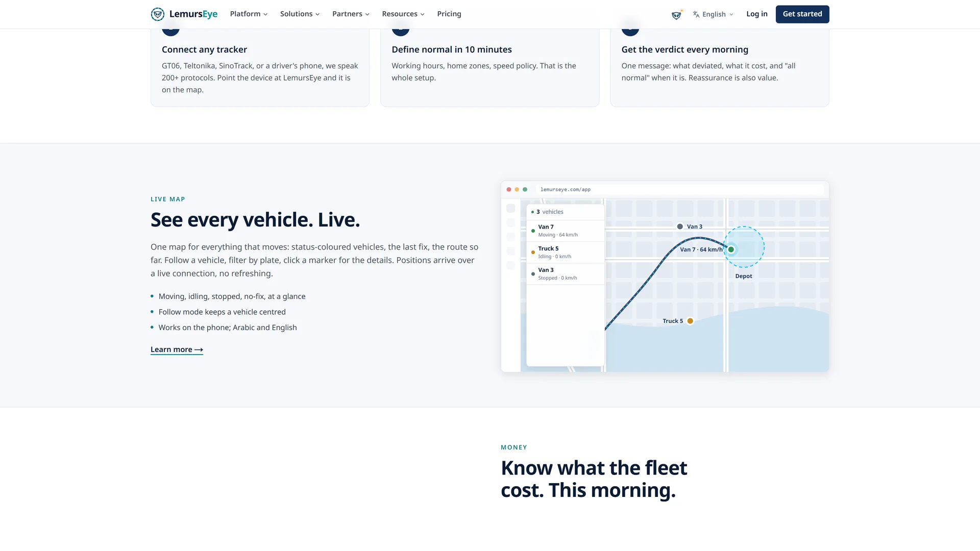This screenshot has height=551, width=980.
Task: Click 'Get the verdict every morning' heading
Action: pos(685,49)
